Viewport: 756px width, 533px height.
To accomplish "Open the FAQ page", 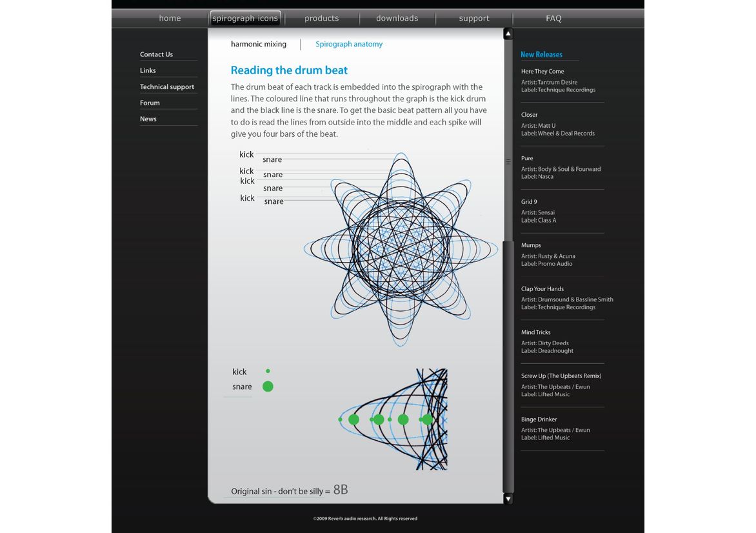I will tap(553, 18).
